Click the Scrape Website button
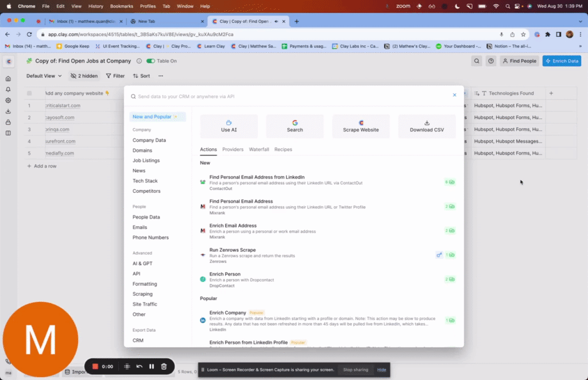The width and height of the screenshot is (588, 380). pos(361,126)
